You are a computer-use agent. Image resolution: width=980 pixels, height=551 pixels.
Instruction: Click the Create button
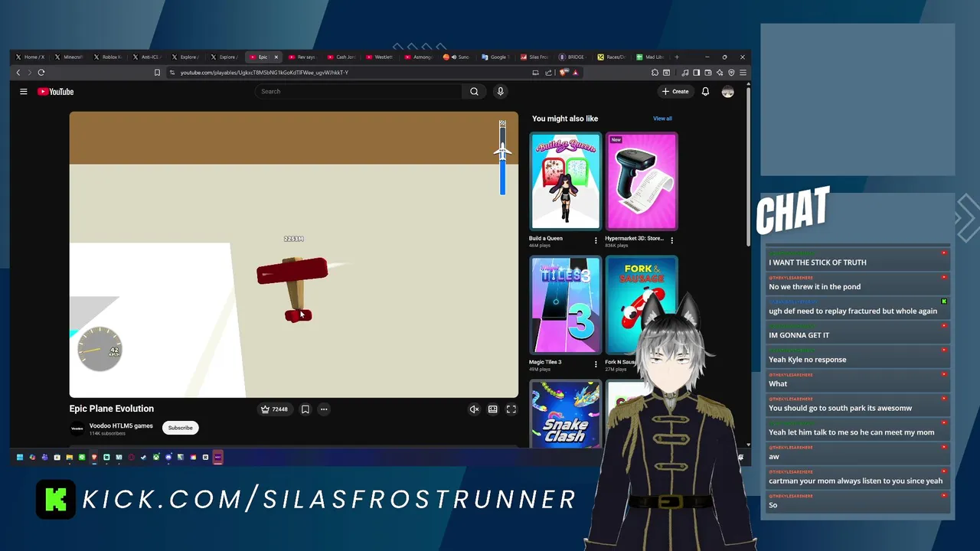(x=675, y=92)
